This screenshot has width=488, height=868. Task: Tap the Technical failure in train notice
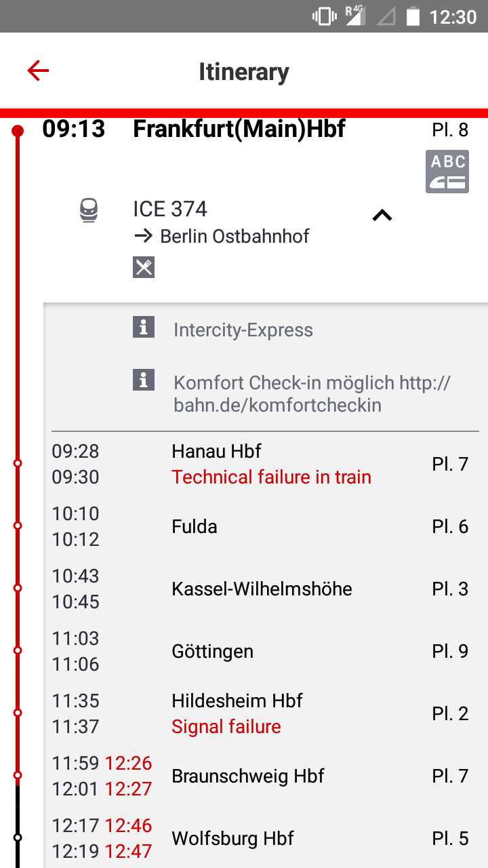[x=271, y=477]
